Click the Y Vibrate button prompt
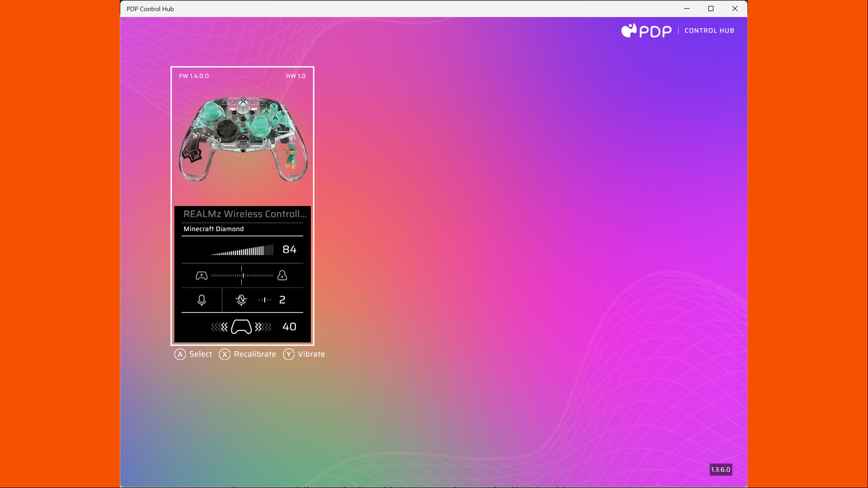 pos(304,354)
